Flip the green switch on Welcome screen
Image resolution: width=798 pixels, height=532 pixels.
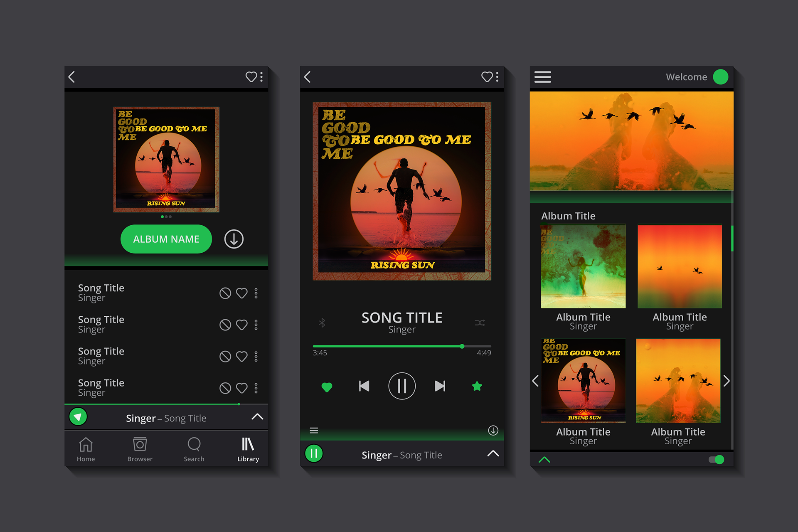point(717,460)
